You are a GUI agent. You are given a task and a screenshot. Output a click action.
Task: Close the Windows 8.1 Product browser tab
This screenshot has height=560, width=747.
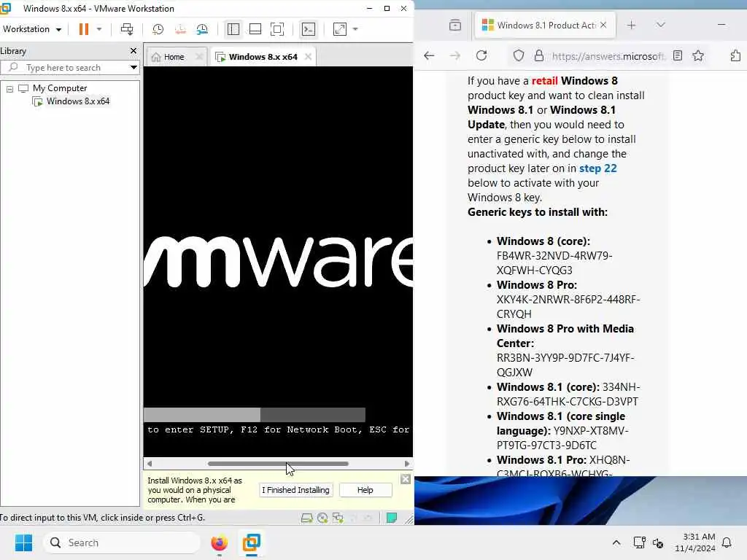tap(603, 25)
